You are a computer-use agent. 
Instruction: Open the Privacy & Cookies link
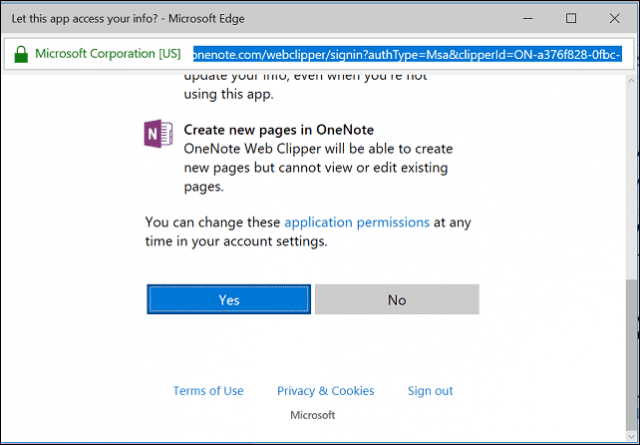click(325, 391)
